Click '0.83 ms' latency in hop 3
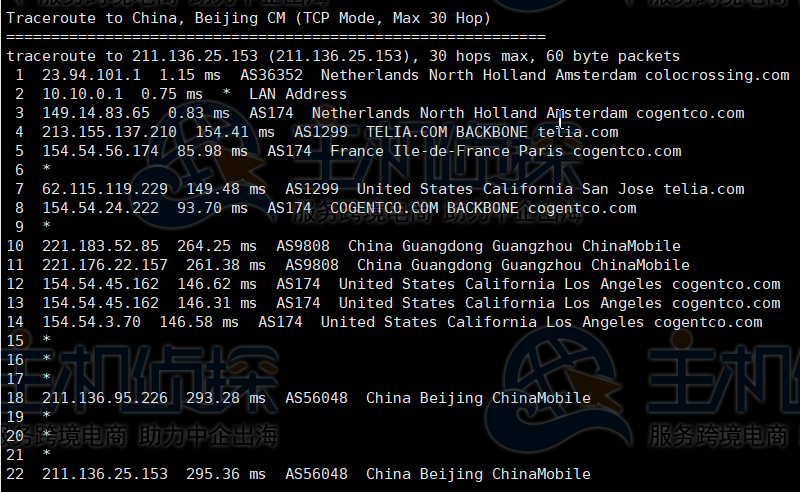 [199, 113]
